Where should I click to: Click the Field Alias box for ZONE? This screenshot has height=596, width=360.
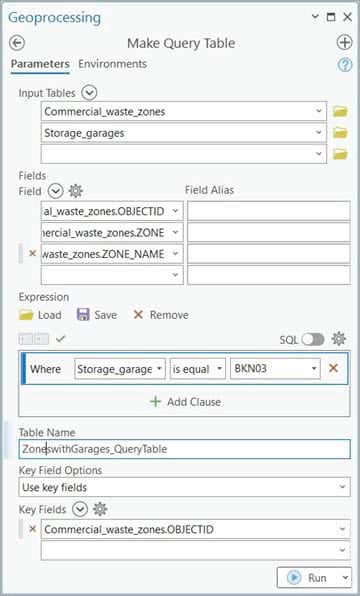268,232
